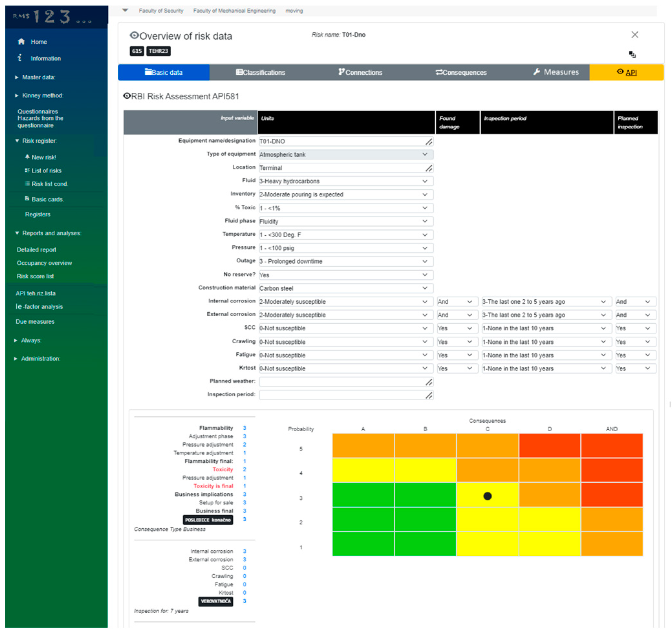Image resolution: width=672 pixels, height=635 pixels.
Task: Click the New risk bell icon
Action: coord(27,157)
